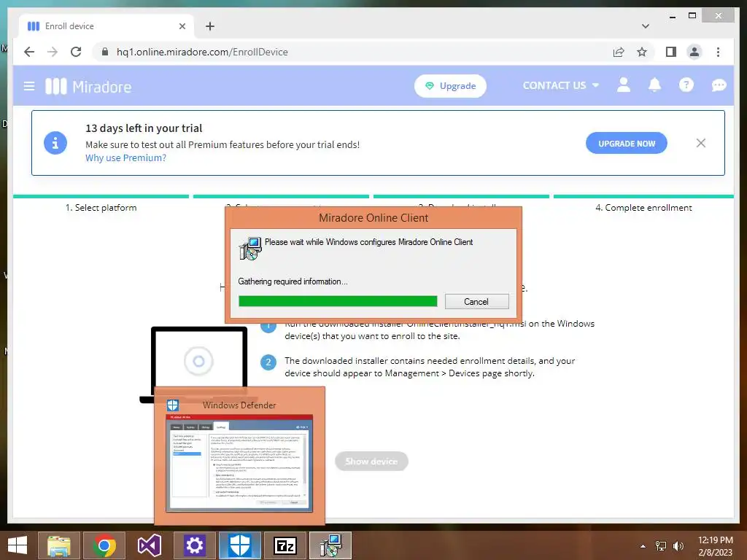The width and height of the screenshot is (747, 560).
Task: Open Settings gear in taskbar
Action: coord(194,545)
